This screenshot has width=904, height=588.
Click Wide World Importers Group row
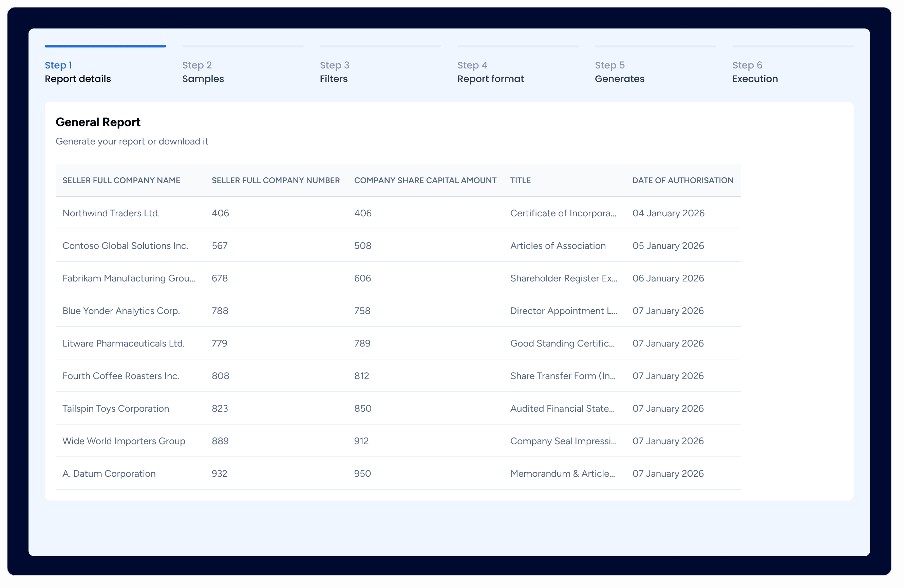click(124, 441)
